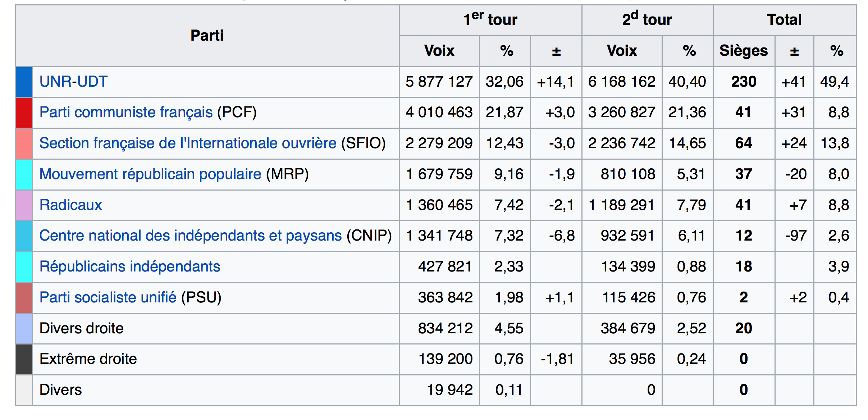
Task: Click the Total header cell
Action: (x=784, y=20)
